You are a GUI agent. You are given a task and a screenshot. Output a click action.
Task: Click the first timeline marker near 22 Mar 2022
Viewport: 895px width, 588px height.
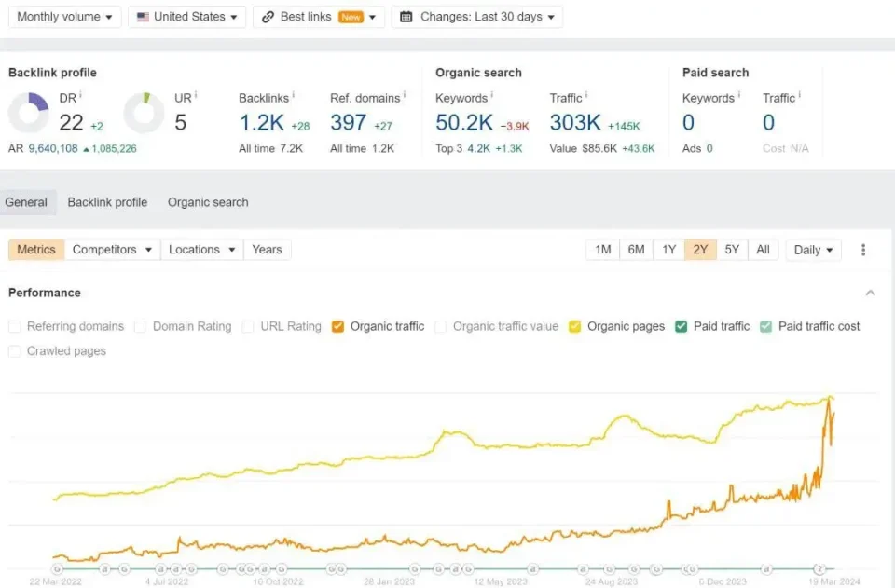[x=57, y=568]
